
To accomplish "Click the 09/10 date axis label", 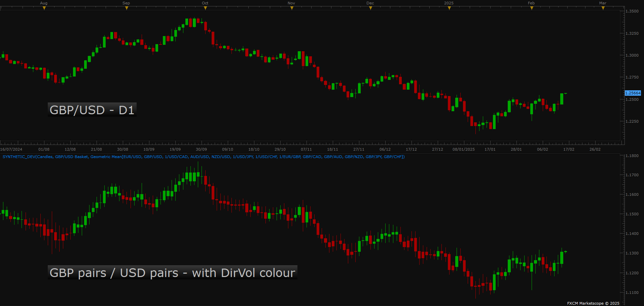I will click(x=227, y=149).
